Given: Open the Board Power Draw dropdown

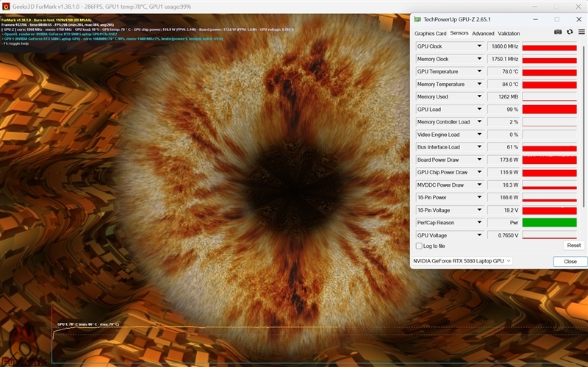Looking at the screenshot, I should point(479,160).
